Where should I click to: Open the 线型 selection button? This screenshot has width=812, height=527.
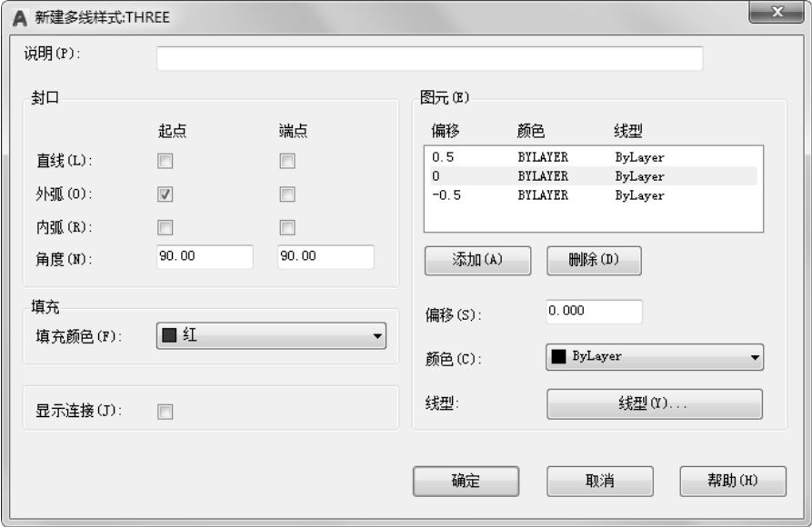click(654, 403)
